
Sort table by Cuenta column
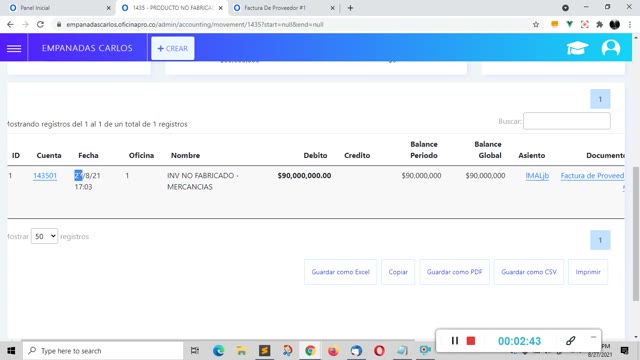49,156
